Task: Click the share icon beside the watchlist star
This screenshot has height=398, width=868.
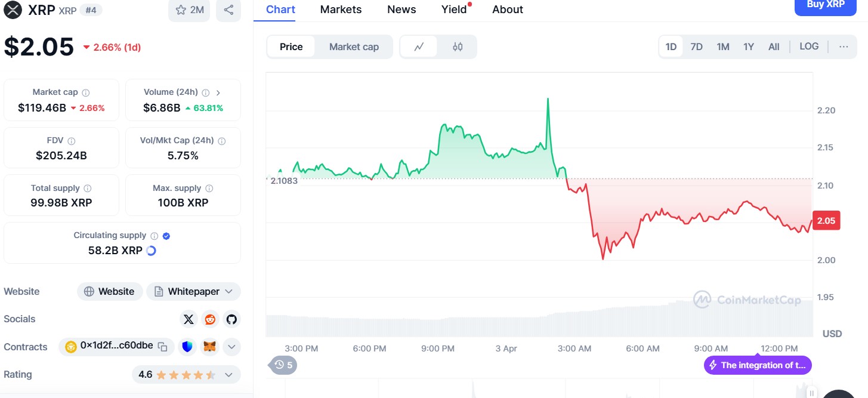Action: pos(228,10)
